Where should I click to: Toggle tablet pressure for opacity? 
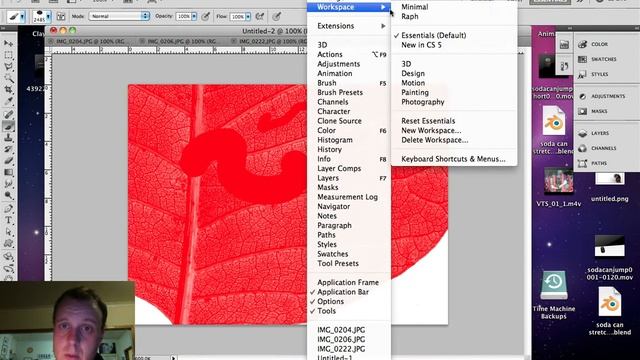(x=206, y=16)
